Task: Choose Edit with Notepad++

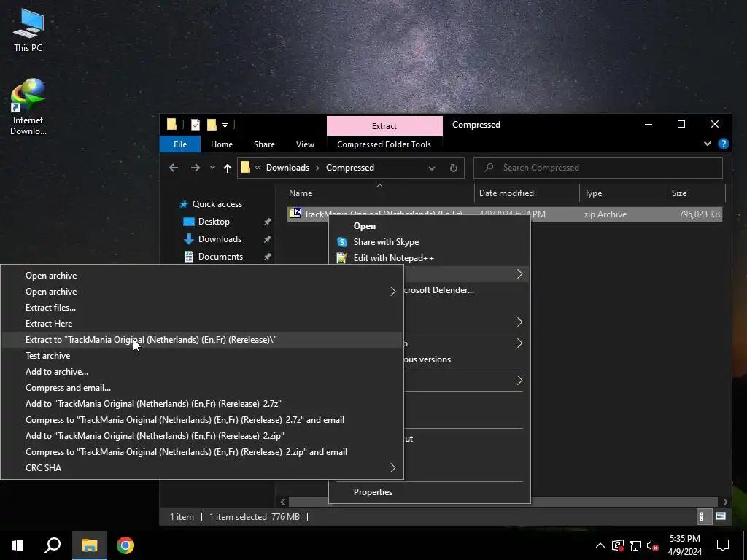Action: pyautogui.click(x=393, y=258)
